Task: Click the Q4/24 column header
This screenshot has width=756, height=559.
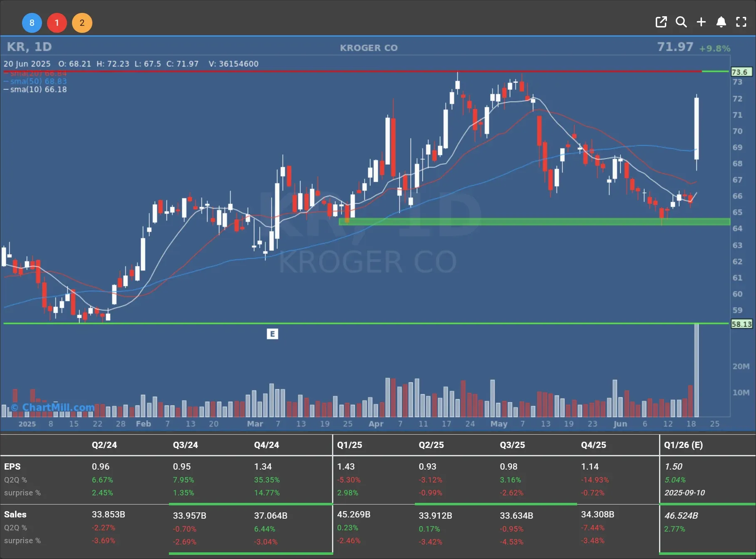Action: coord(267,445)
